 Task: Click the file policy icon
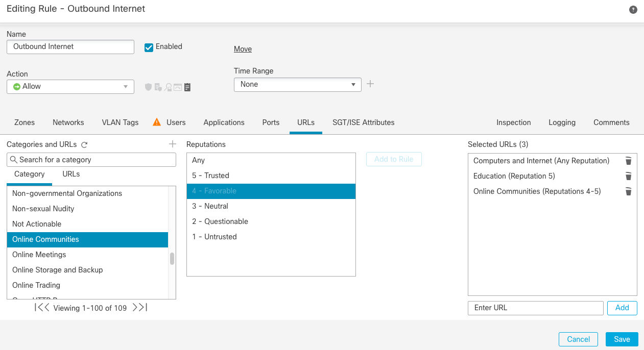point(158,87)
